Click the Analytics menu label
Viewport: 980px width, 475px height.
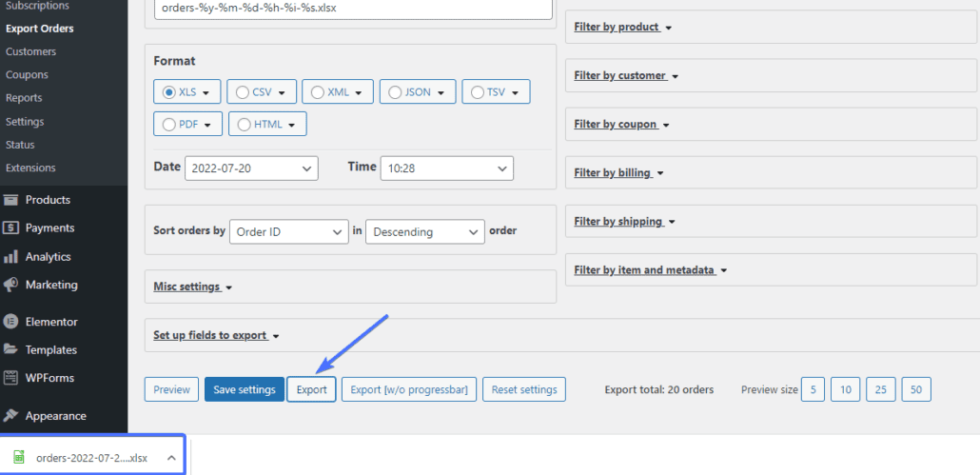pyautogui.click(x=49, y=257)
